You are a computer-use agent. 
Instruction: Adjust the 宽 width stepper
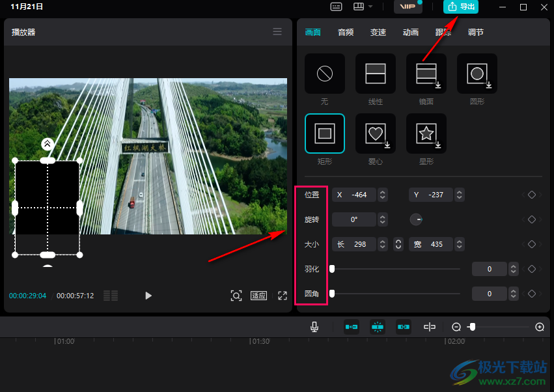pyautogui.click(x=460, y=244)
